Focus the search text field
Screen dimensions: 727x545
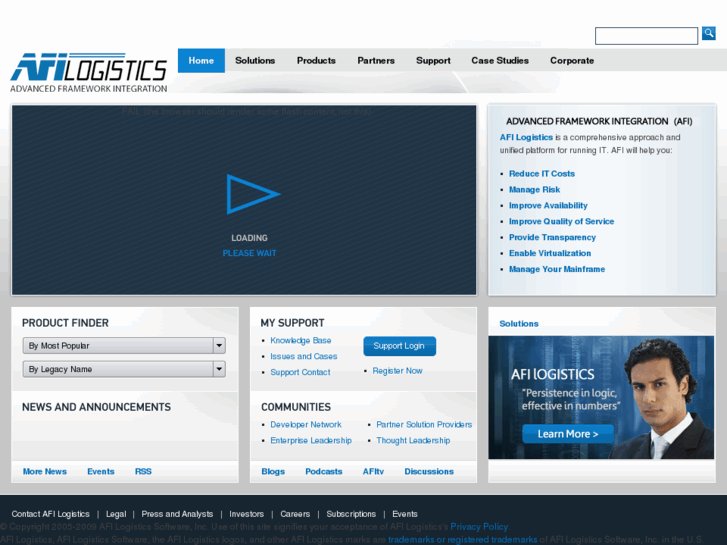tap(646, 36)
